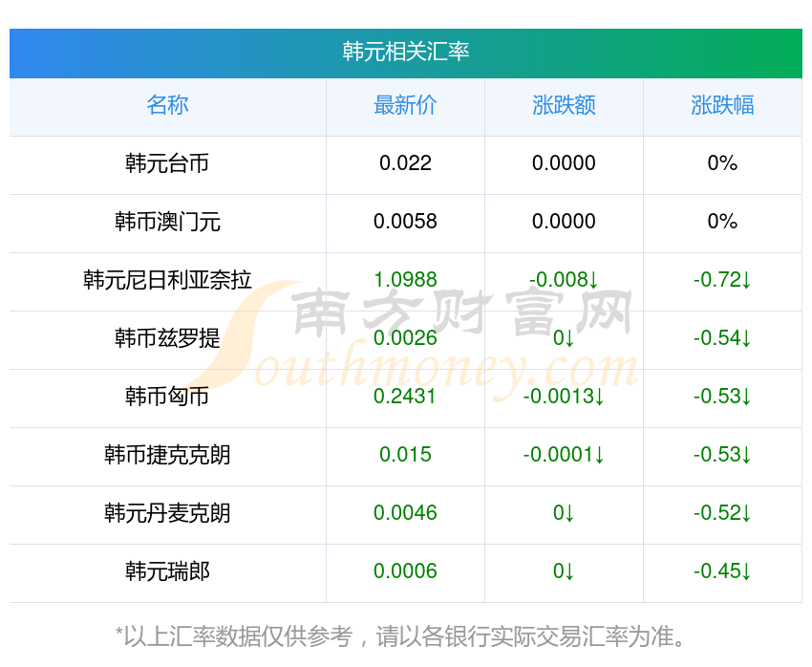The image size is (812, 667).
Task: Select price 0.022 for 韩元台币
Action: (405, 163)
